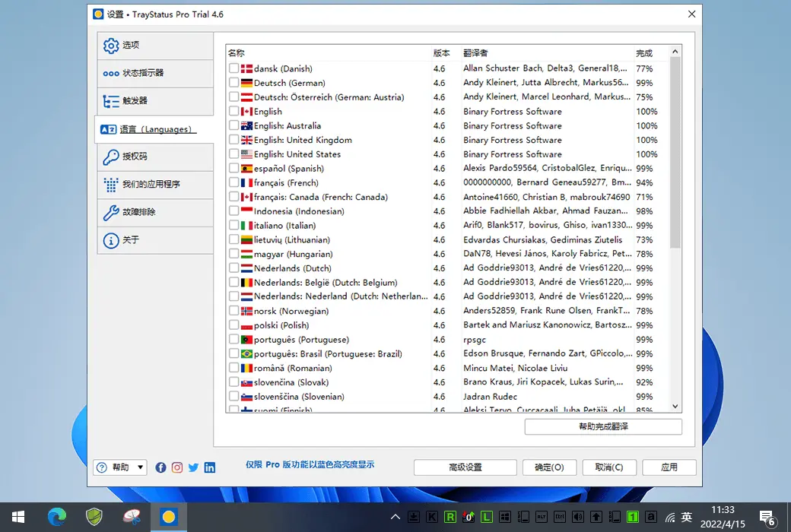The image size is (791, 532).
Task: Check the italiano (Italian) checkbox
Action: (233, 225)
